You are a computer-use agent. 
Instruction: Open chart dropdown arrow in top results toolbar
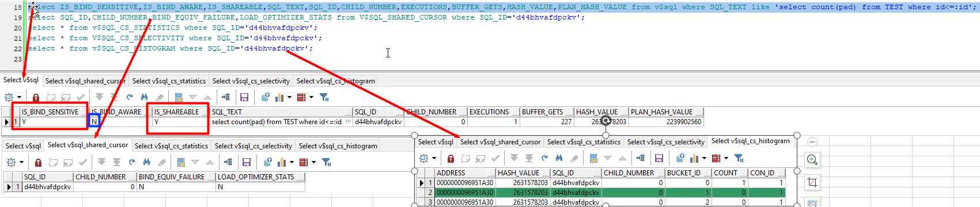pyautogui.click(x=289, y=97)
